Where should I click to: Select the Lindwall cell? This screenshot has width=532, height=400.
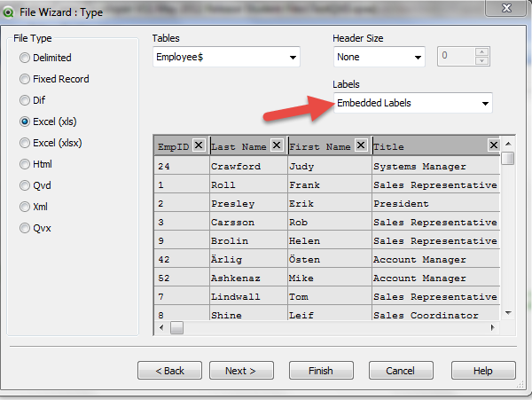(248, 296)
